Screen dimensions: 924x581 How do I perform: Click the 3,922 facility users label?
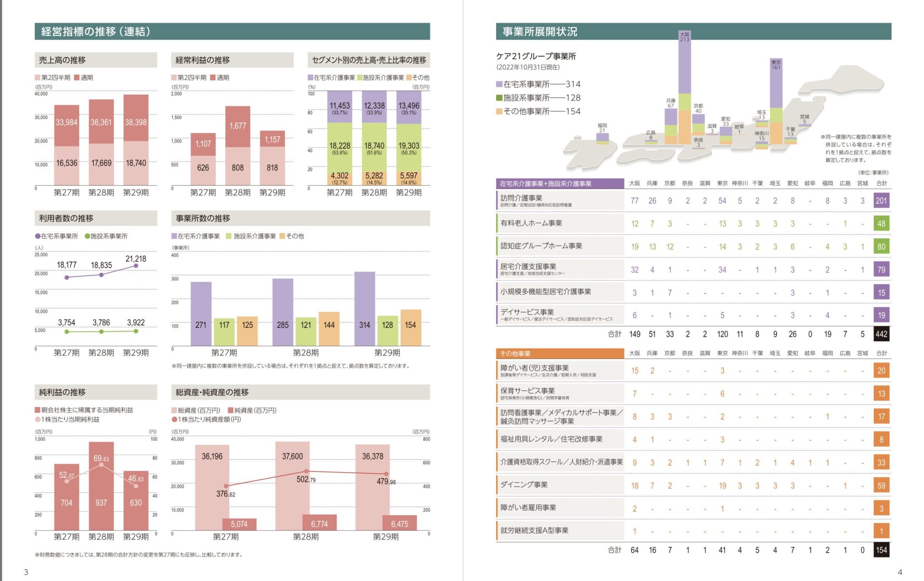pos(136,323)
